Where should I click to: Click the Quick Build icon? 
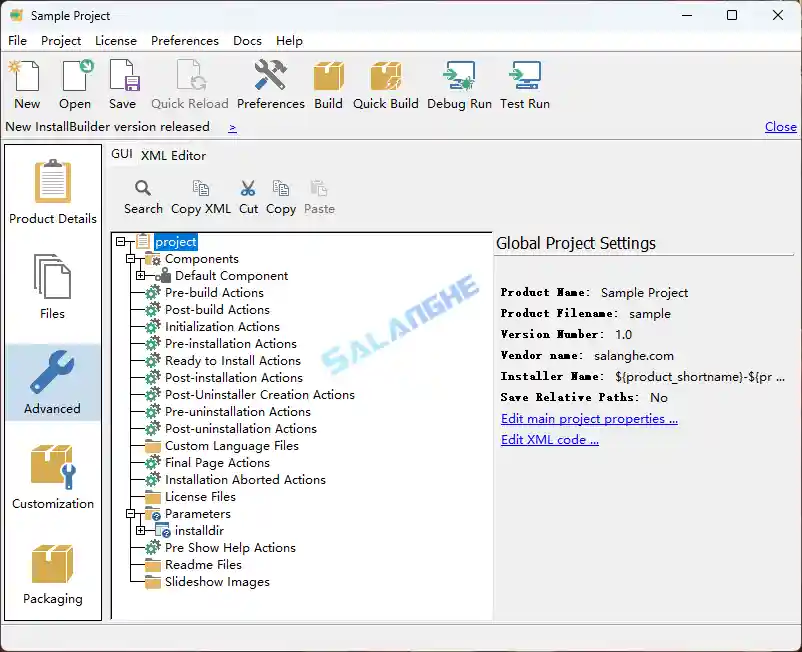coord(386,76)
